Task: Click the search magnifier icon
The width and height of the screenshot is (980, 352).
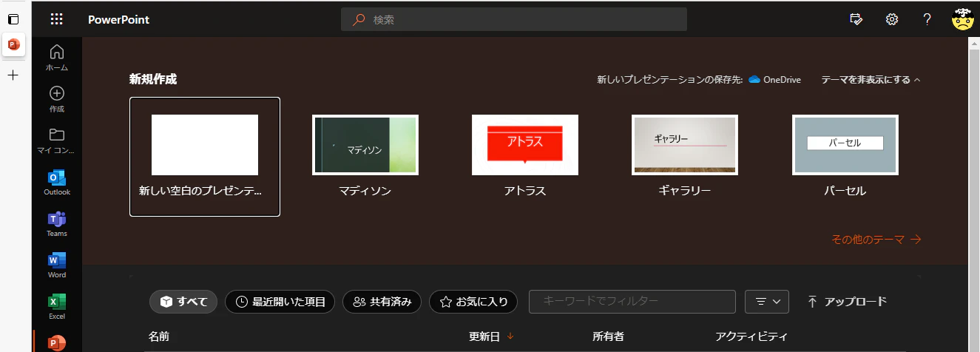Action: point(358,19)
